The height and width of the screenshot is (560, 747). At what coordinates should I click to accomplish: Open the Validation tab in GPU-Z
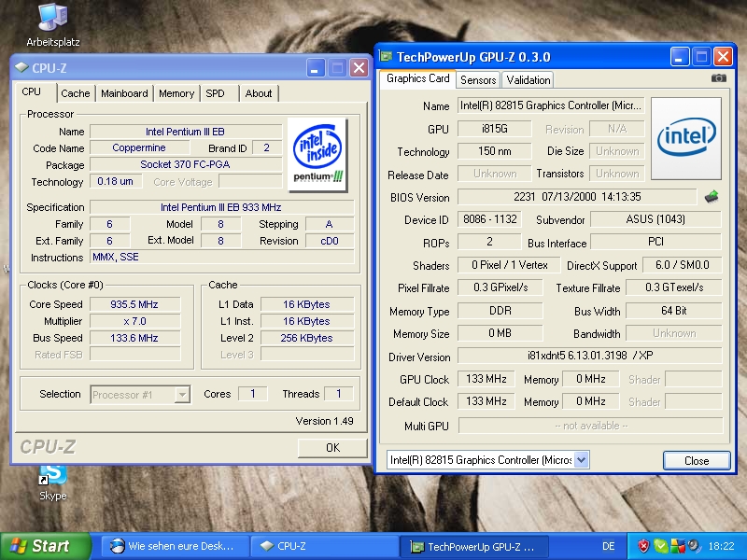(x=529, y=80)
